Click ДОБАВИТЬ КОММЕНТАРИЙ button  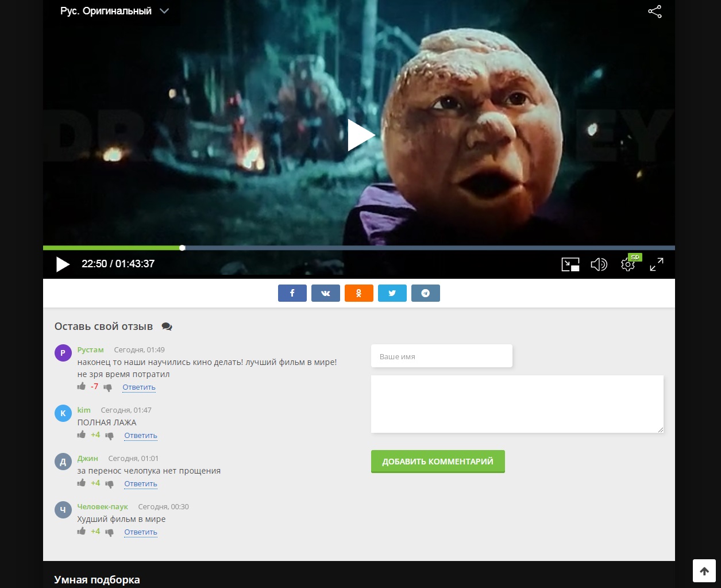(x=438, y=461)
